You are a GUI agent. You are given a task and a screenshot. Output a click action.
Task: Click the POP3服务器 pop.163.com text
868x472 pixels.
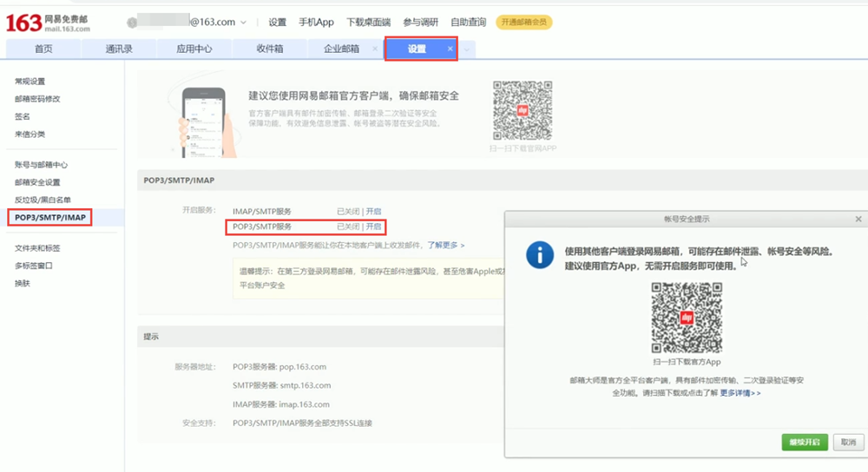pyautogui.click(x=279, y=367)
